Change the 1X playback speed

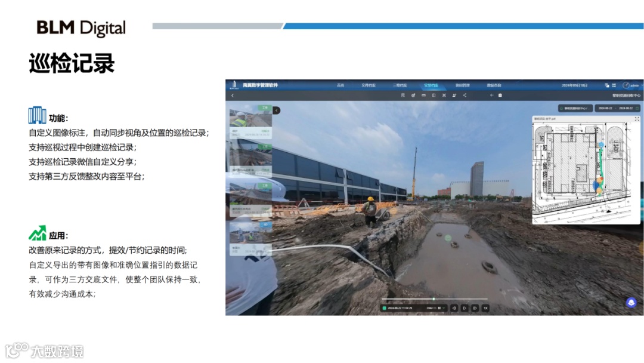pos(485,308)
